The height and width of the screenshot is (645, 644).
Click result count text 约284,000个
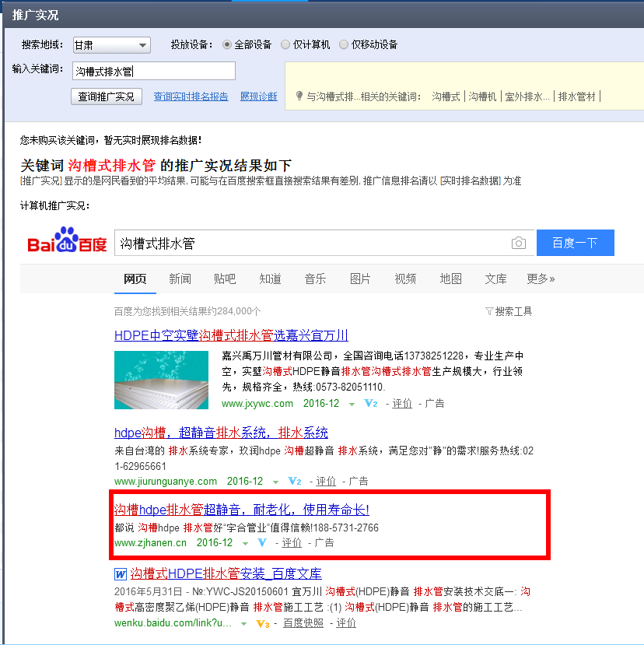click(234, 311)
